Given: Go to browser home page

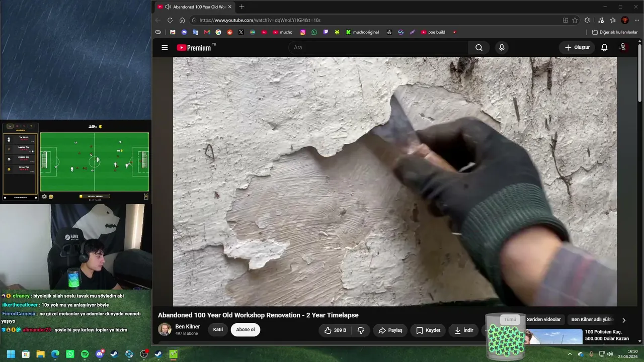Looking at the screenshot, I should [182, 20].
